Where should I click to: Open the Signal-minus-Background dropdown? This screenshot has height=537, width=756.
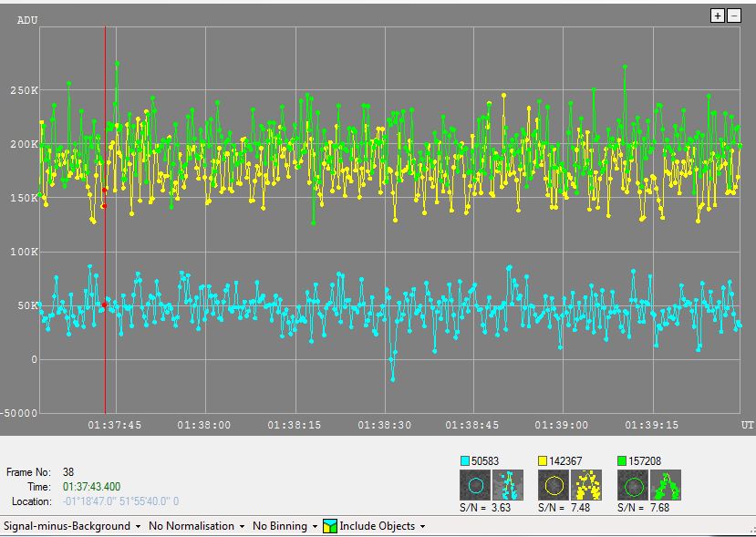tap(72, 526)
